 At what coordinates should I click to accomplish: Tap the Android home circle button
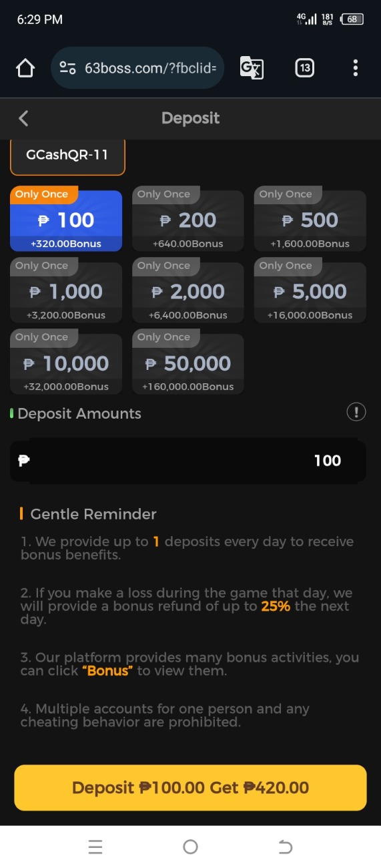190,847
